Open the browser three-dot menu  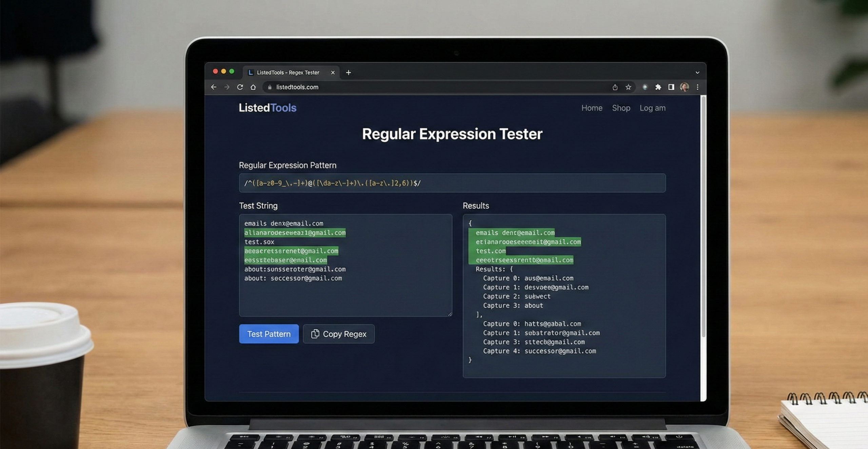697,87
